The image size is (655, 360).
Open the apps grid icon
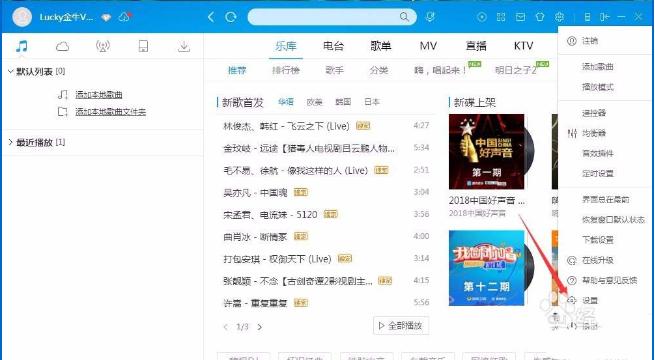pyautogui.click(x=501, y=17)
